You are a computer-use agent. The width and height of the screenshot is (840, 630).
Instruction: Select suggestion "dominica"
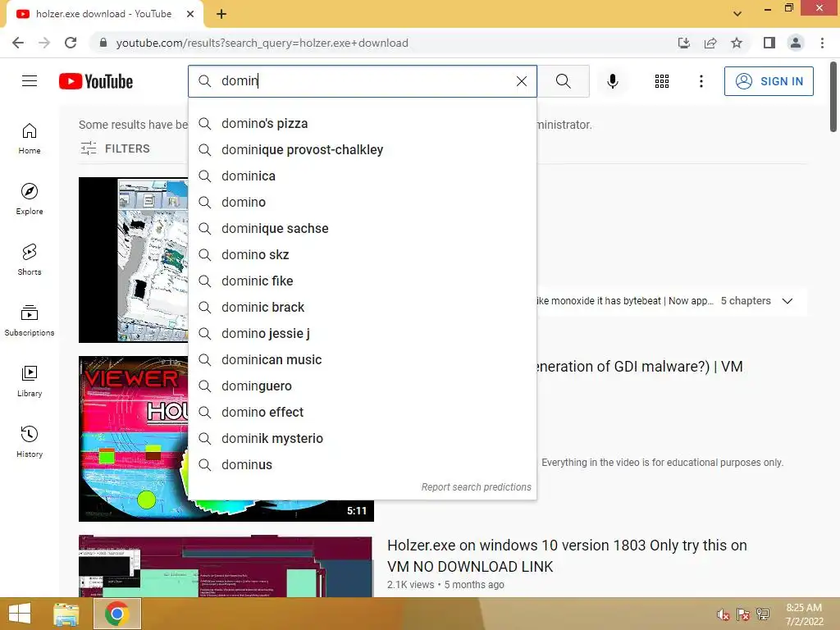tap(363, 176)
